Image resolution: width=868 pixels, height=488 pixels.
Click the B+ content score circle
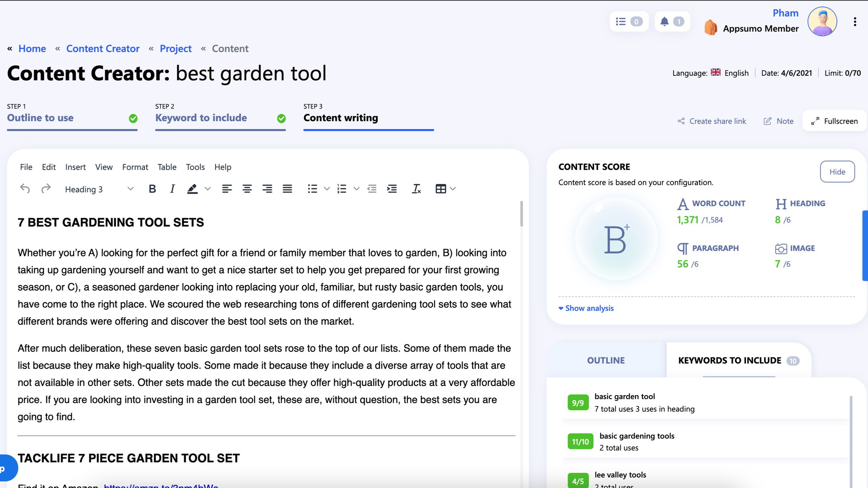tap(616, 239)
